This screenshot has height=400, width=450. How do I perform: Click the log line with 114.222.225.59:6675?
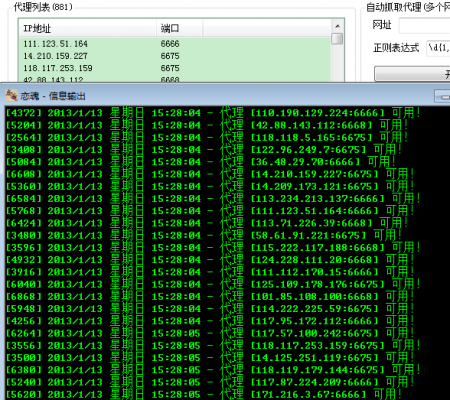click(x=210, y=309)
